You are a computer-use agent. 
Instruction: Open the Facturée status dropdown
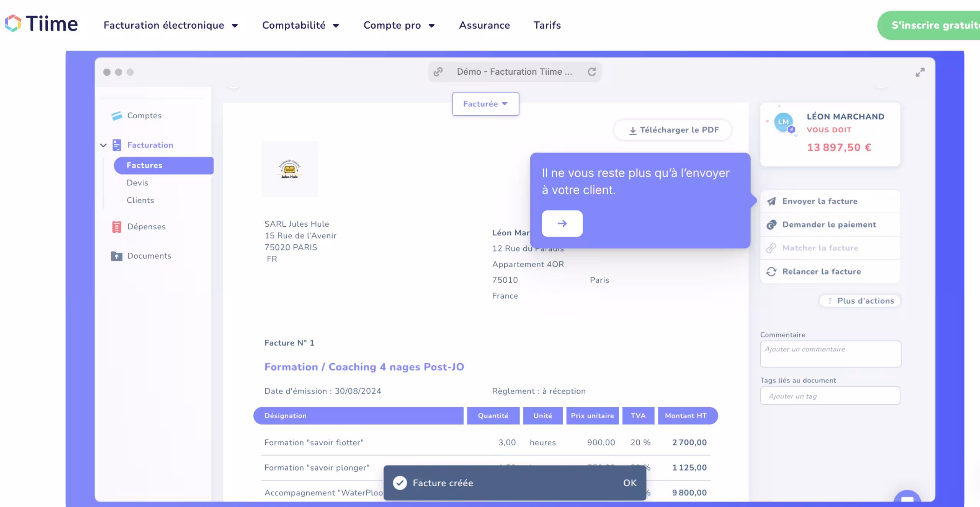tap(485, 104)
